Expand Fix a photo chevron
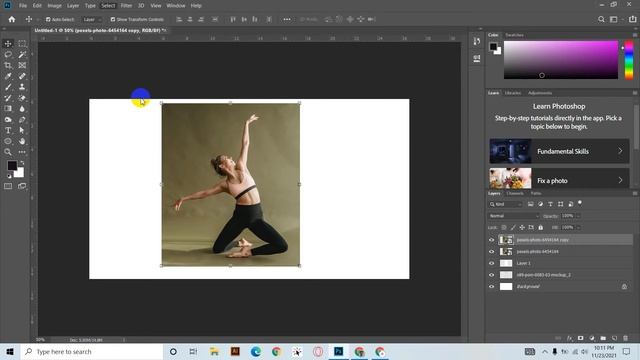Screen dimensions: 640x360 click(620, 180)
